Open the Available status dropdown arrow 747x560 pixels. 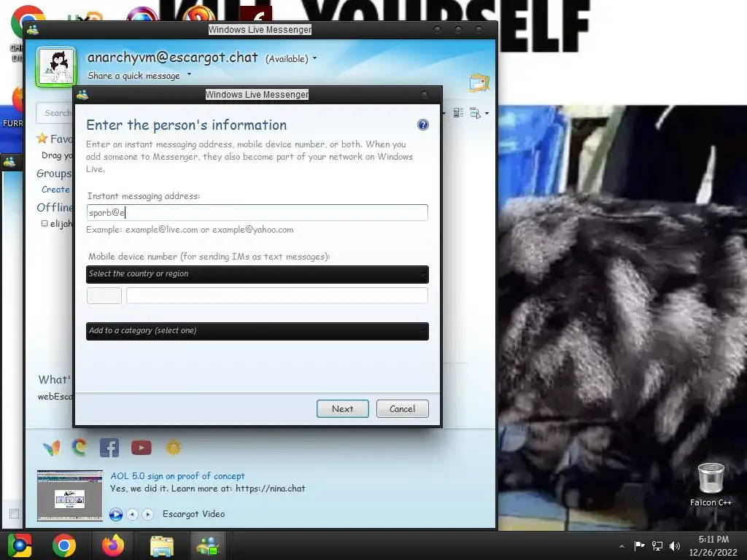(x=314, y=58)
